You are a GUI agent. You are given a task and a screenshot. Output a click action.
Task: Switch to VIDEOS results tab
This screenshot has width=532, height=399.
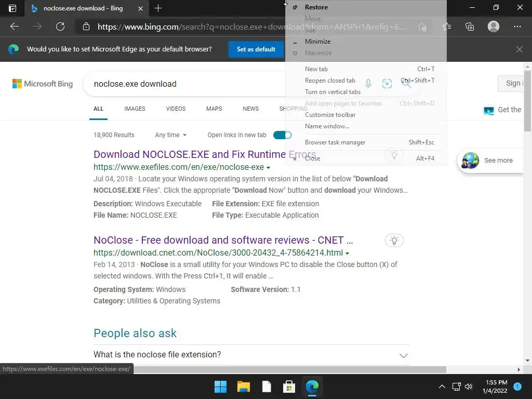coord(176,109)
